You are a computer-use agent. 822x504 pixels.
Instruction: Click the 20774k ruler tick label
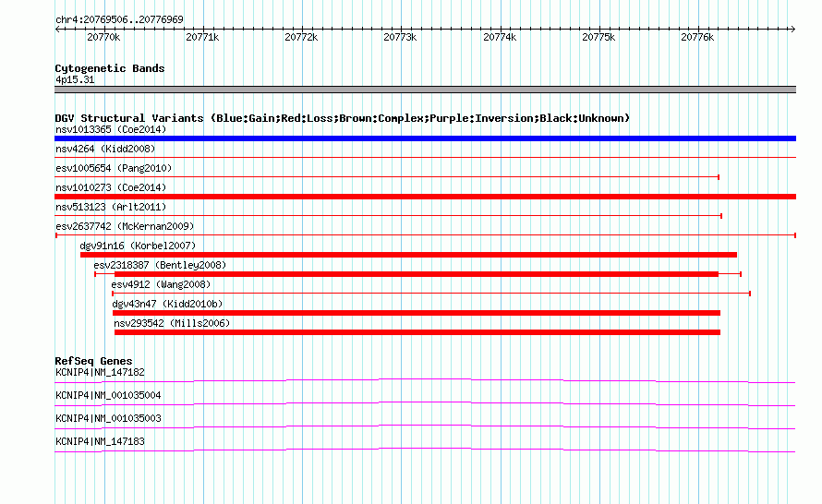500,37
